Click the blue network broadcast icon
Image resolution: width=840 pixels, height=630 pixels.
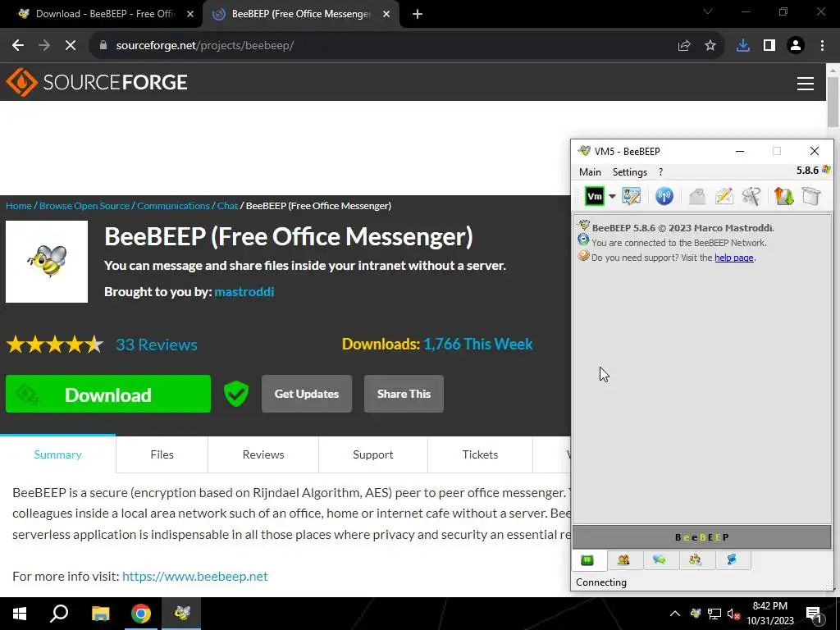point(664,196)
